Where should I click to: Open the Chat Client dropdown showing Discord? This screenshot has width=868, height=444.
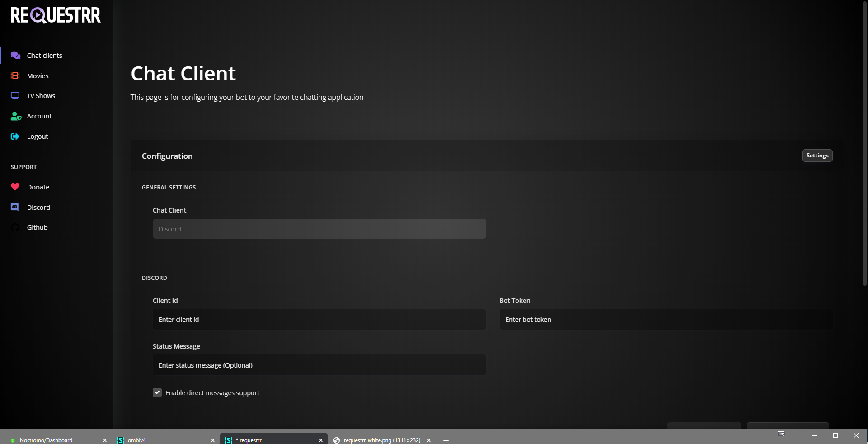319,229
